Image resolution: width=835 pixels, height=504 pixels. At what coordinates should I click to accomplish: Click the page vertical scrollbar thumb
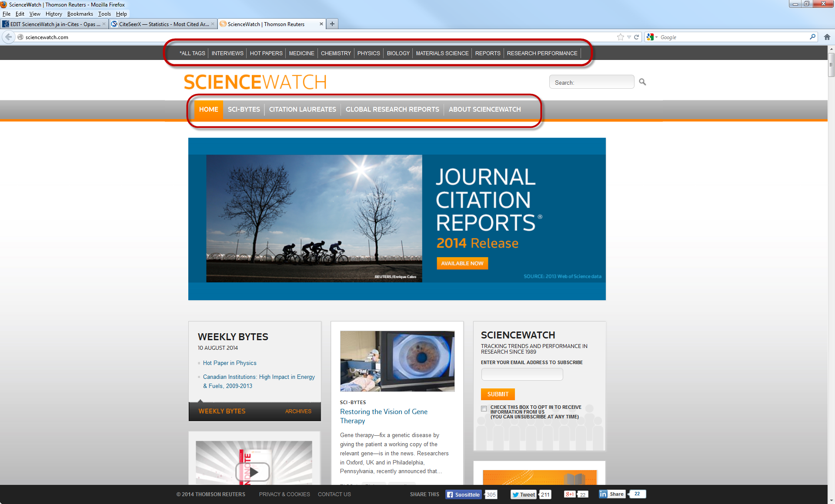831,65
